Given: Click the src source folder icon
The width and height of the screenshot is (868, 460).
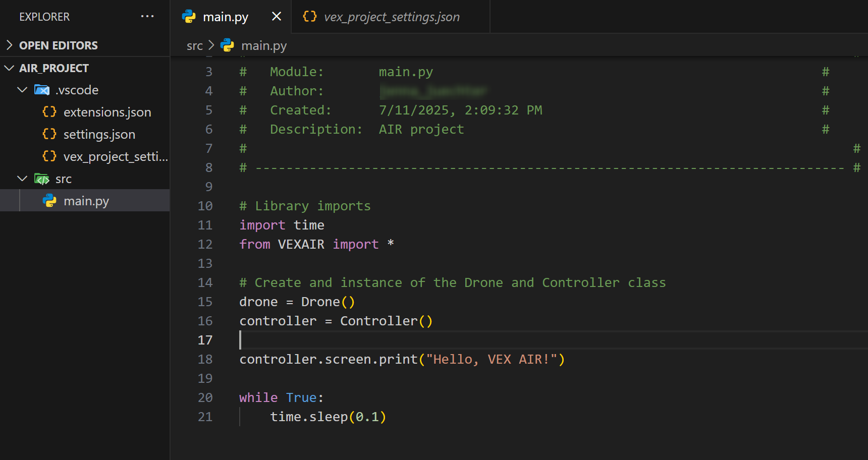Looking at the screenshot, I should pos(41,179).
